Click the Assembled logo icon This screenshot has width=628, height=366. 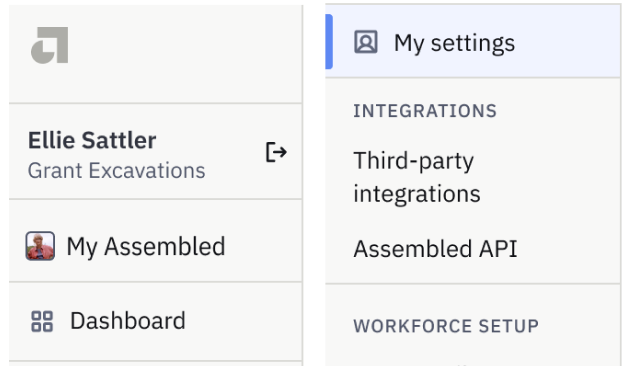pyautogui.click(x=50, y=45)
